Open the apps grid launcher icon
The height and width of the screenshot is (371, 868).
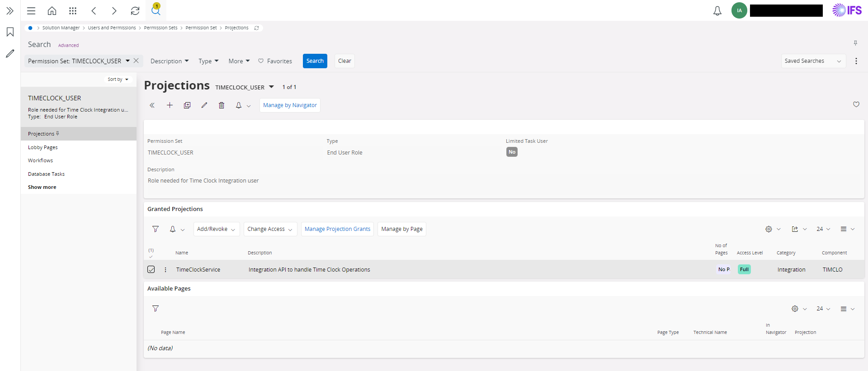(73, 11)
